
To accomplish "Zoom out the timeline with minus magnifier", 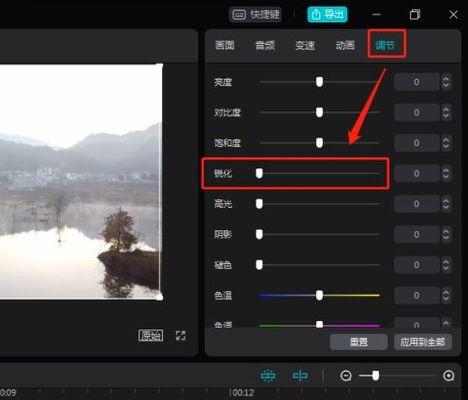I will click(346, 376).
